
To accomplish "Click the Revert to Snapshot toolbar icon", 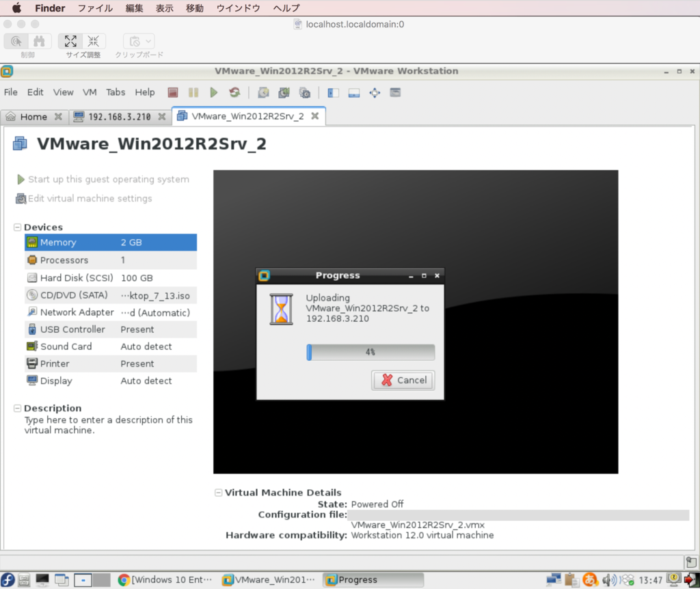I will pos(284,92).
